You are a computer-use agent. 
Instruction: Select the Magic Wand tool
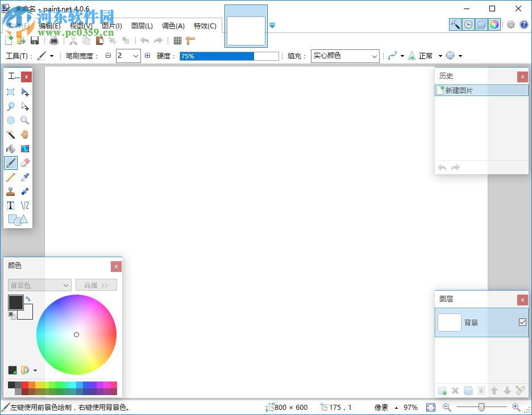click(x=10, y=135)
